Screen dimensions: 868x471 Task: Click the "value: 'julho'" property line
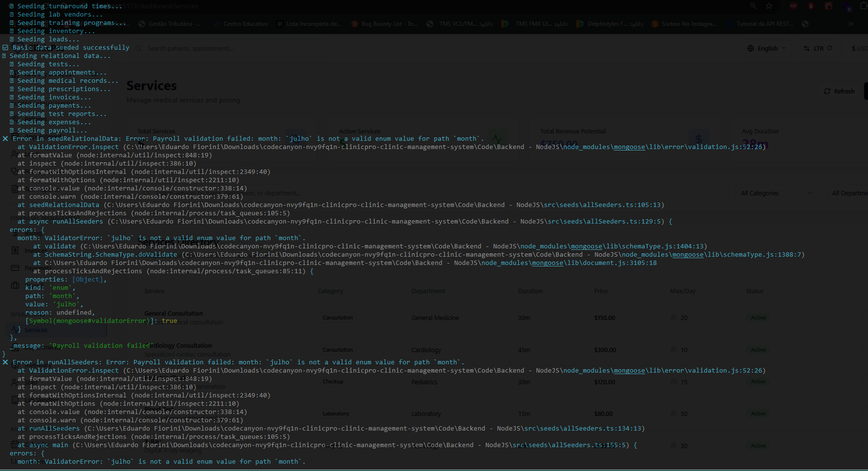click(54, 304)
